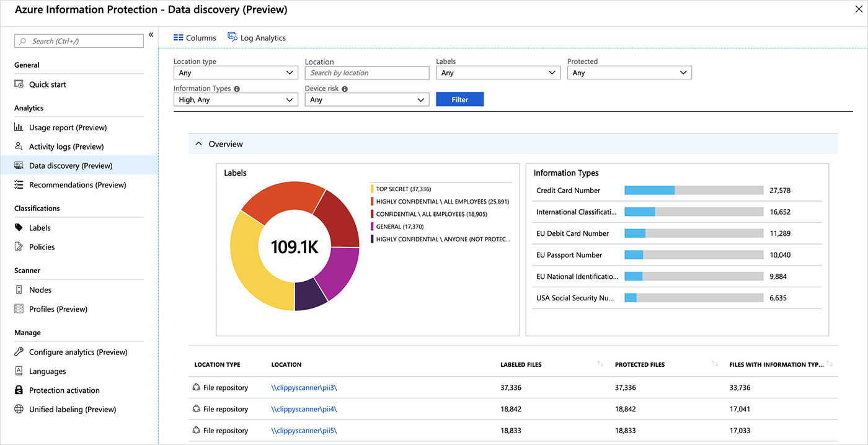This screenshot has width=868, height=445.
Task: Select the Policies icon
Action: tap(19, 246)
